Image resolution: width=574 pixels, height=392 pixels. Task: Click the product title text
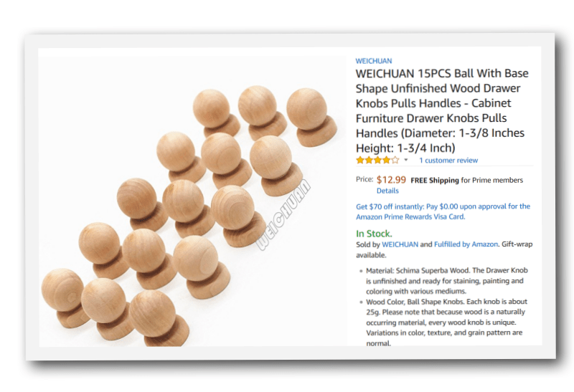coord(442,110)
